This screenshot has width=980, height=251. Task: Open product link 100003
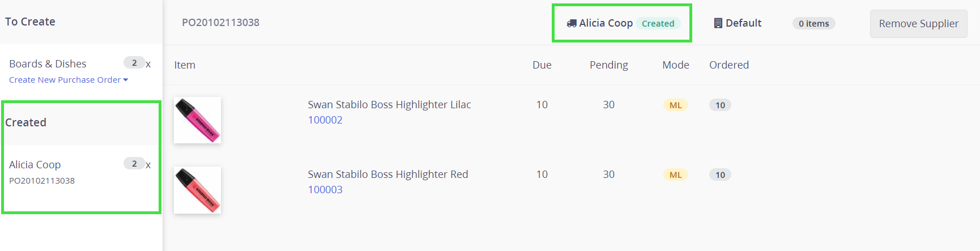click(325, 190)
